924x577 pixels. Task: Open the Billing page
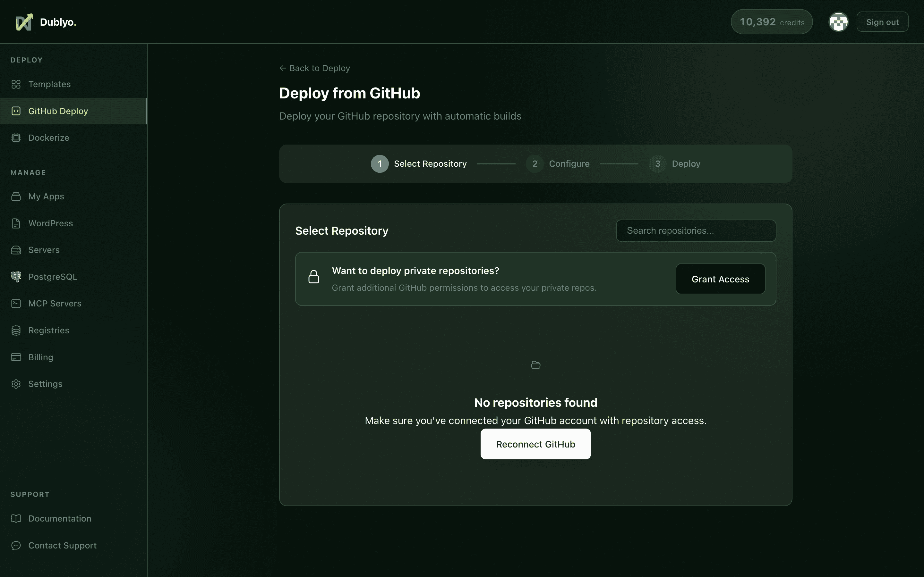(x=41, y=357)
